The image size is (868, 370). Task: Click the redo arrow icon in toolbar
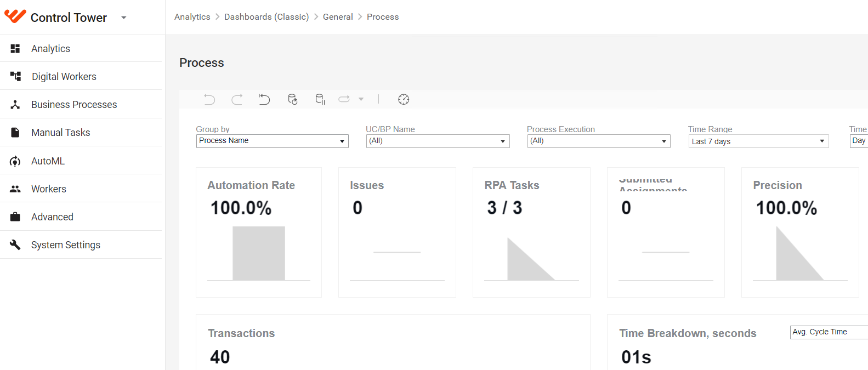click(x=237, y=99)
